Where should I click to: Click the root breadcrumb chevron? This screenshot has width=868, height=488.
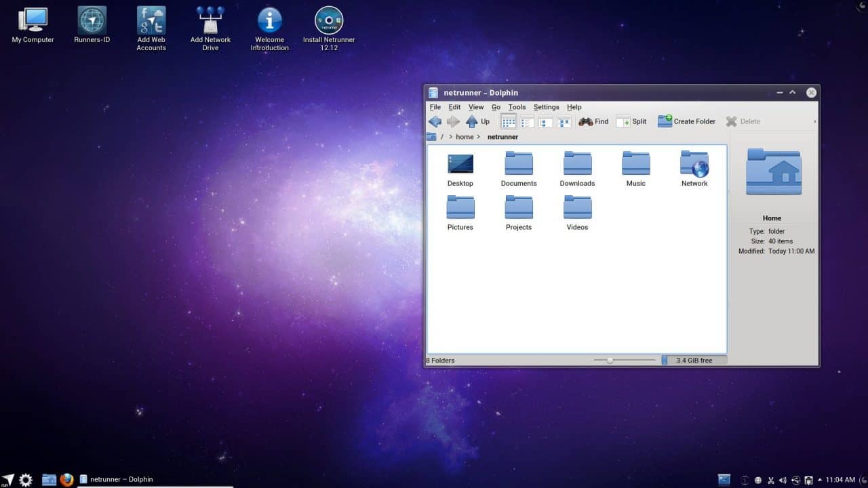[451, 137]
